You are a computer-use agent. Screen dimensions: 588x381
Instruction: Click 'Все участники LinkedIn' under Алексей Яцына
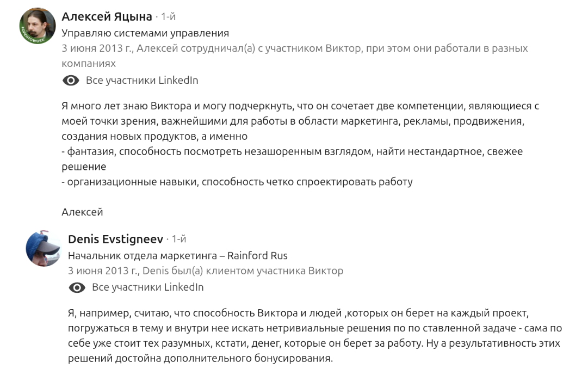142,81
